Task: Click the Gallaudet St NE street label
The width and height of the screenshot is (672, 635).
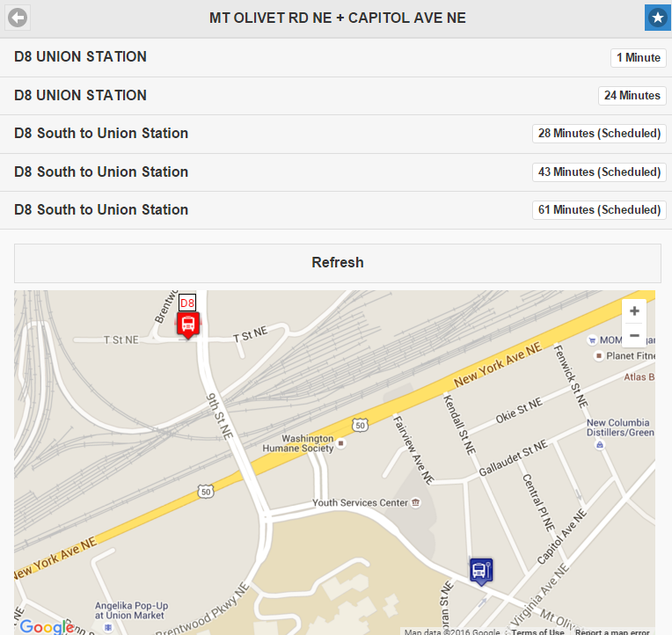Action: [x=513, y=457]
